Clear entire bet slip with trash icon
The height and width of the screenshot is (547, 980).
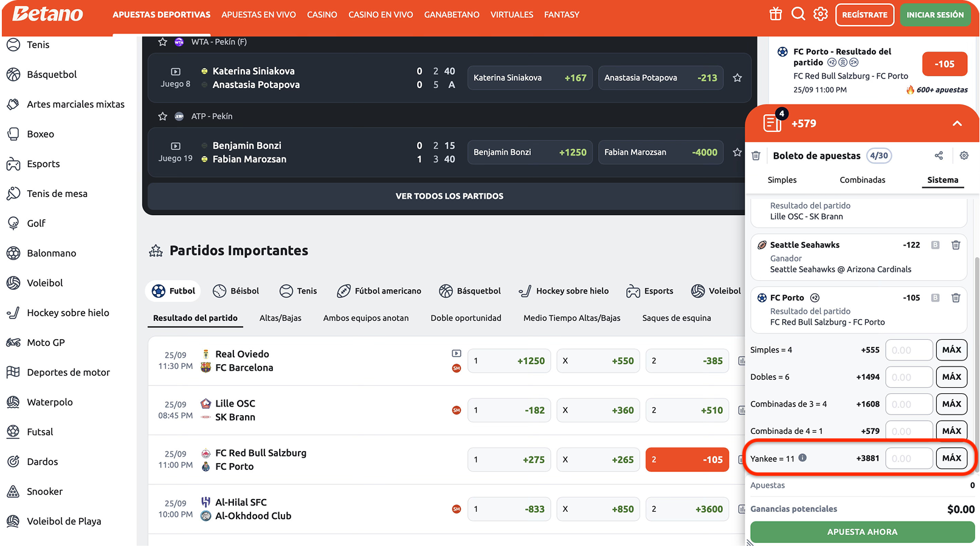[x=756, y=156]
